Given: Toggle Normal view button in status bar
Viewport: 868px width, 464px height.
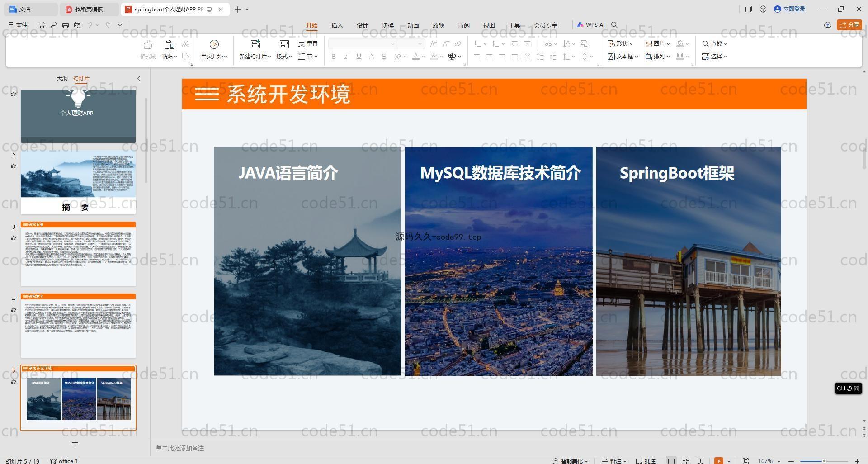Looking at the screenshot, I should (671, 461).
